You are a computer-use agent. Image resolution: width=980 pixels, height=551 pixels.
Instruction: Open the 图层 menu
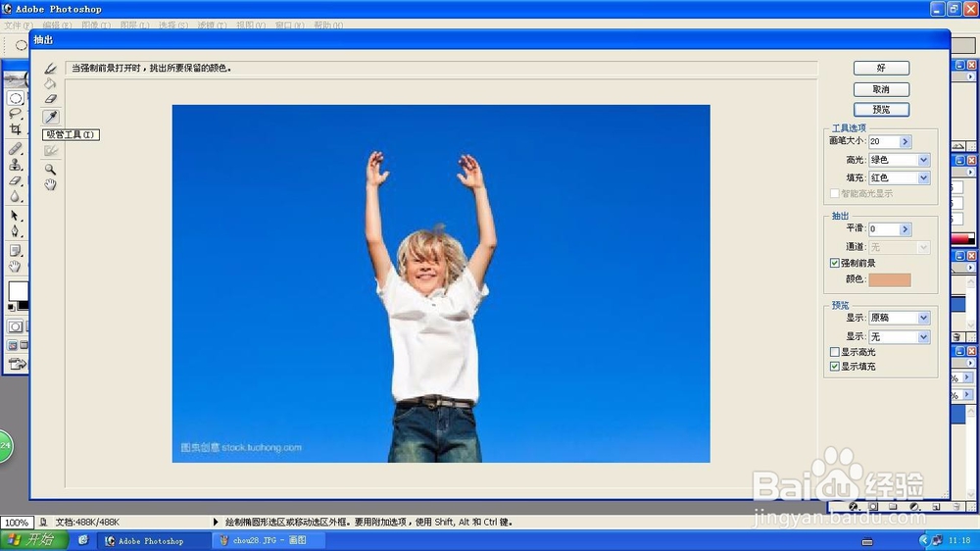pos(135,25)
